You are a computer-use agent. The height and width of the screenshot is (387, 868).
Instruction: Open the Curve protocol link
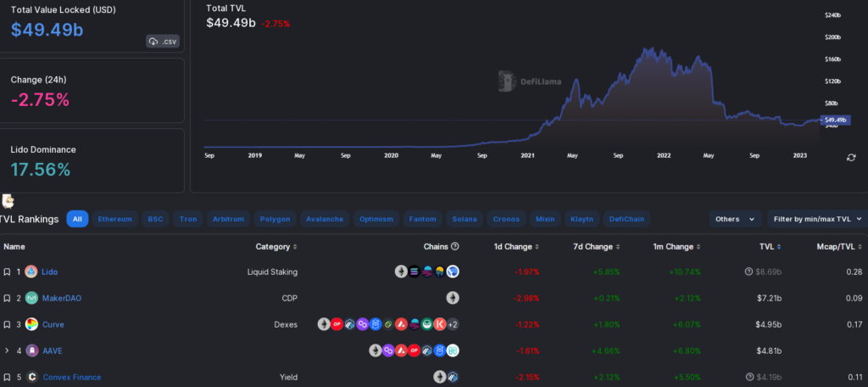[53, 324]
